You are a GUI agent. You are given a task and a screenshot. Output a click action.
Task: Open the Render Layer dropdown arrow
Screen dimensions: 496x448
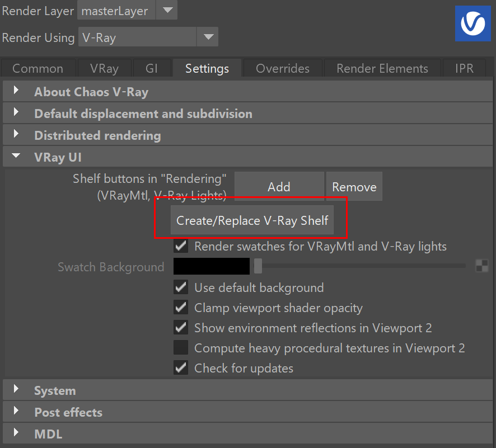point(167,11)
